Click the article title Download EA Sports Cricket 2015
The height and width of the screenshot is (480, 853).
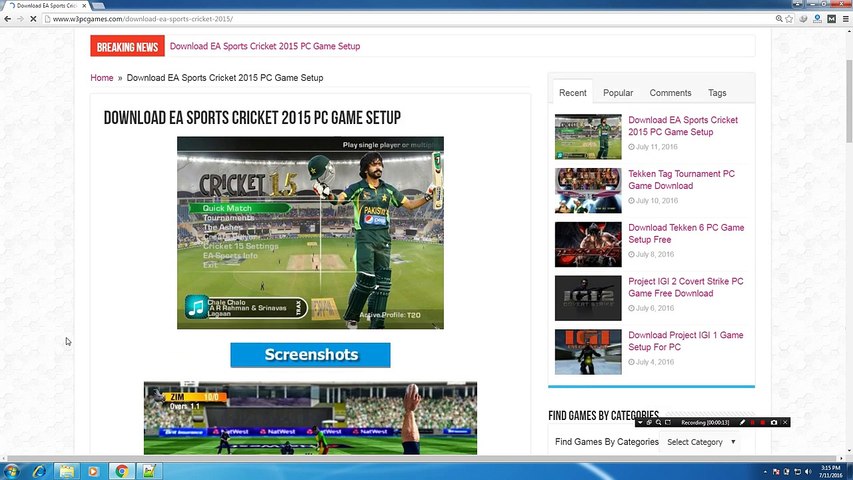click(252, 118)
